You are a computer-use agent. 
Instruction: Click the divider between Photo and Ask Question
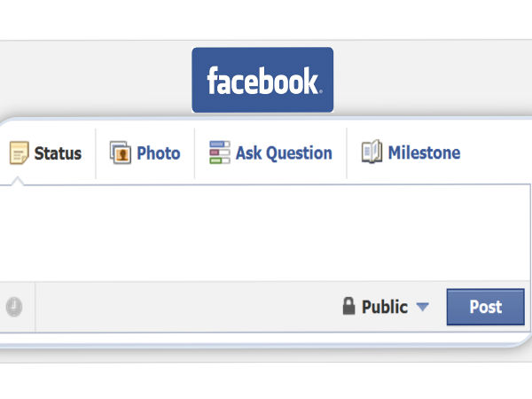click(x=194, y=153)
